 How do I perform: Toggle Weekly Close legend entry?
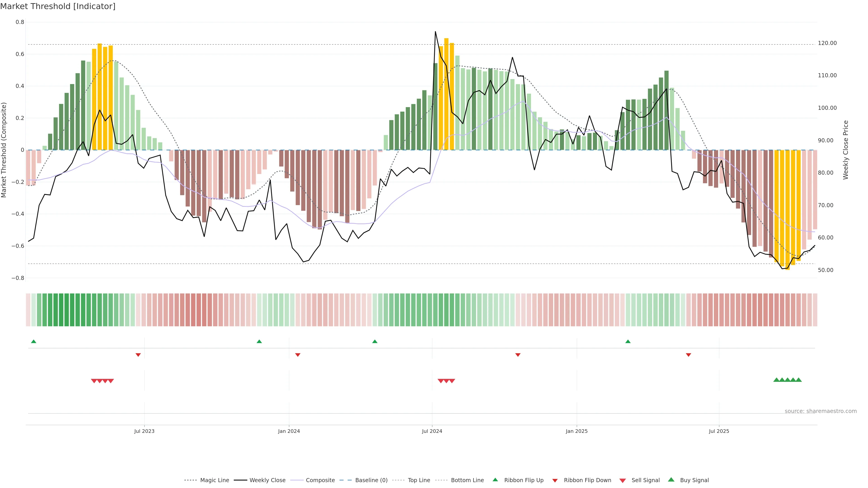click(267, 480)
